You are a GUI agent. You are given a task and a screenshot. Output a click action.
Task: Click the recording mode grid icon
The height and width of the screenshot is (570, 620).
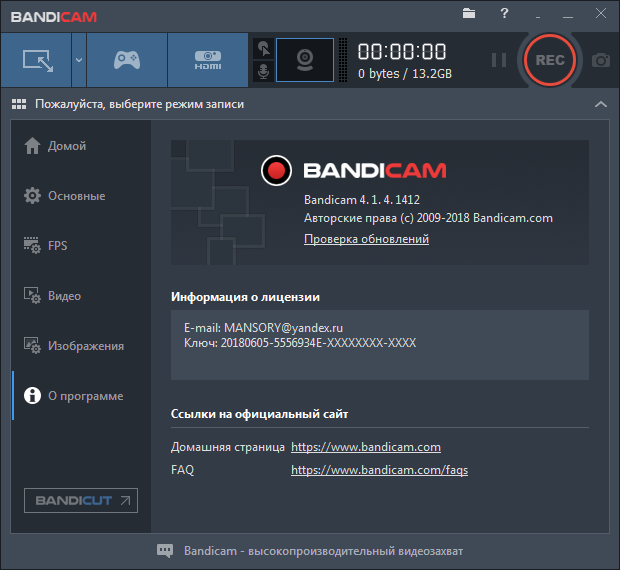coord(19,104)
